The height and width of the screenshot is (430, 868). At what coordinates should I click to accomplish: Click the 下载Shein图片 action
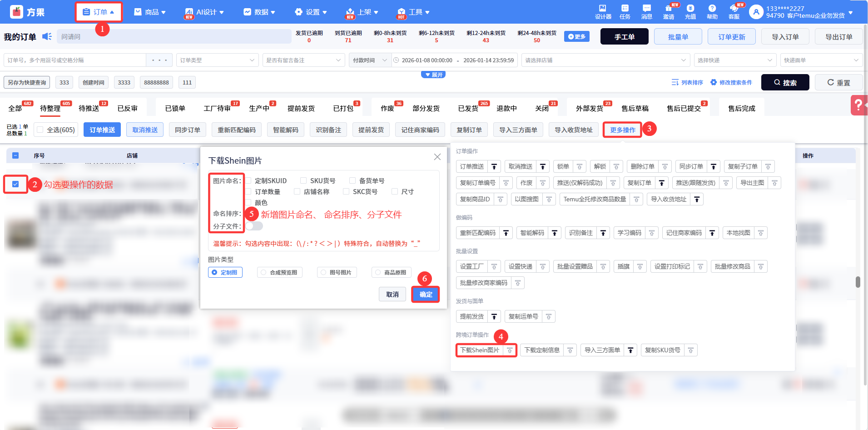(x=480, y=350)
